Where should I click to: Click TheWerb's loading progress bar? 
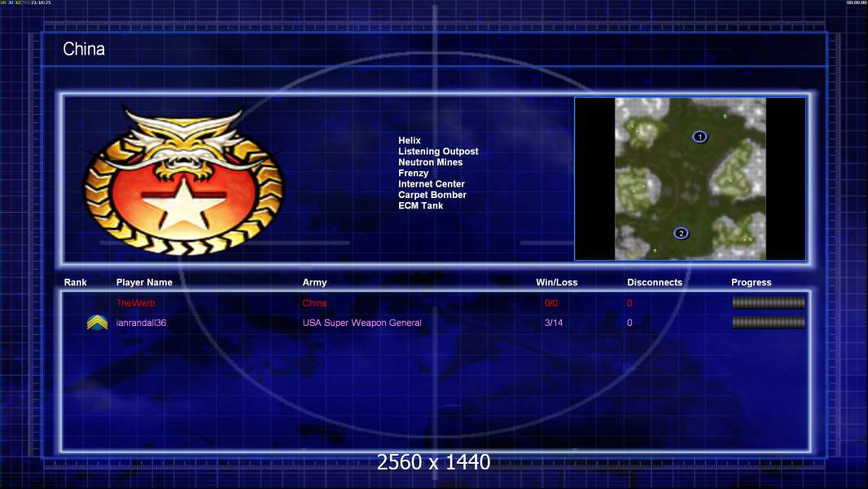tap(769, 302)
